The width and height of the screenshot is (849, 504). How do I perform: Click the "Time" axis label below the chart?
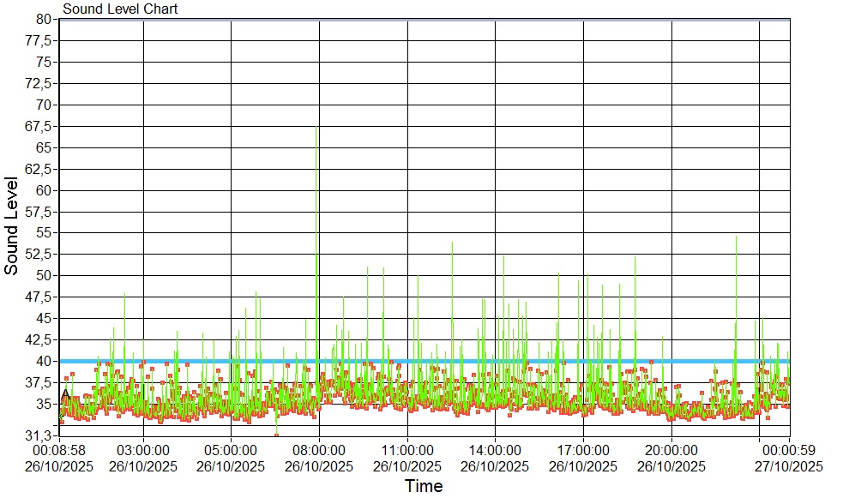tap(424, 487)
